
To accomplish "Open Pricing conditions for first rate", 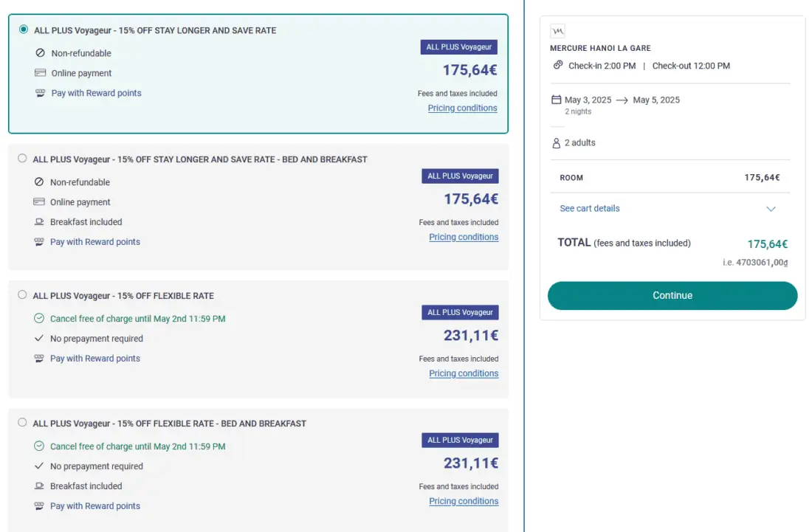I will [x=462, y=108].
